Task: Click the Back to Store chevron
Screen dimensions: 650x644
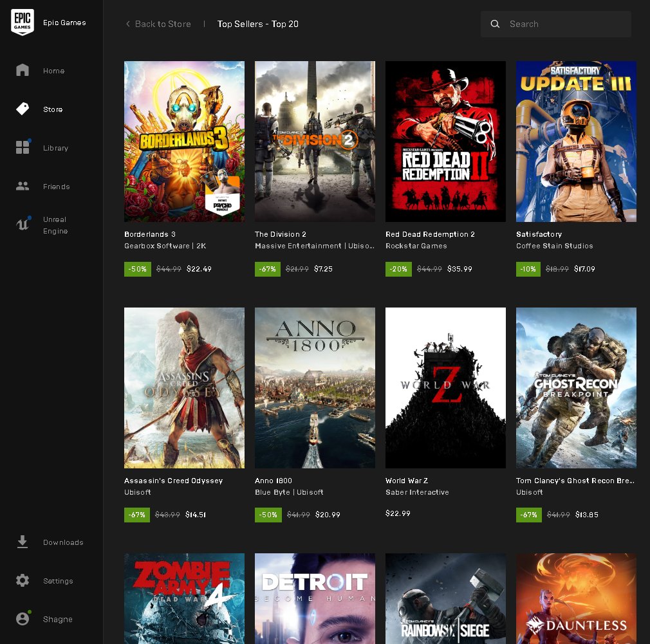Action: [127, 24]
